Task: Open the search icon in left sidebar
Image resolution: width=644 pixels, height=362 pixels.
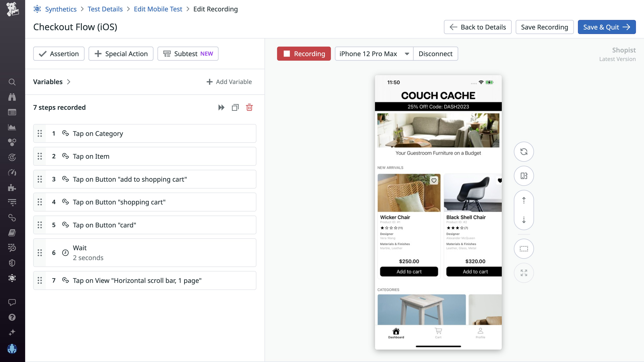Action: point(12,82)
